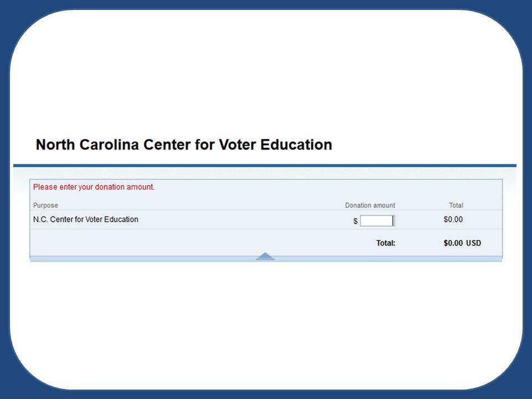The height and width of the screenshot is (399, 532).
Task: Select the red 'Please enter your donation amount' message
Action: click(x=94, y=187)
